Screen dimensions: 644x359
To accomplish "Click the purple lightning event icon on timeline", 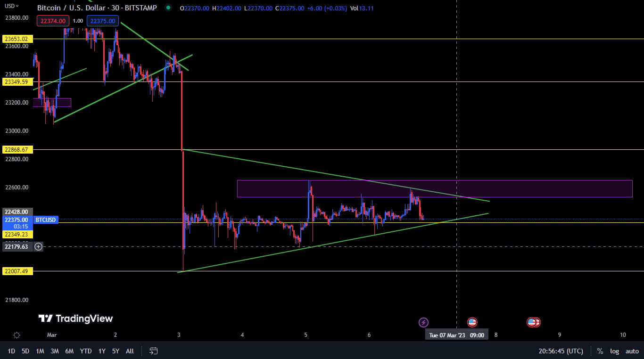I will [x=423, y=322].
